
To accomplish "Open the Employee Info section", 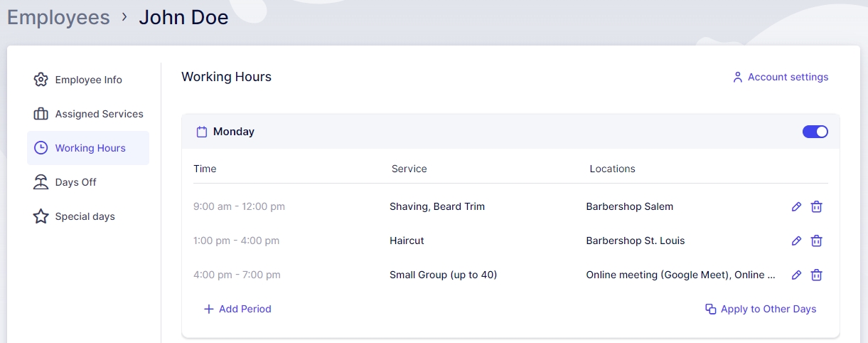I will tap(88, 80).
